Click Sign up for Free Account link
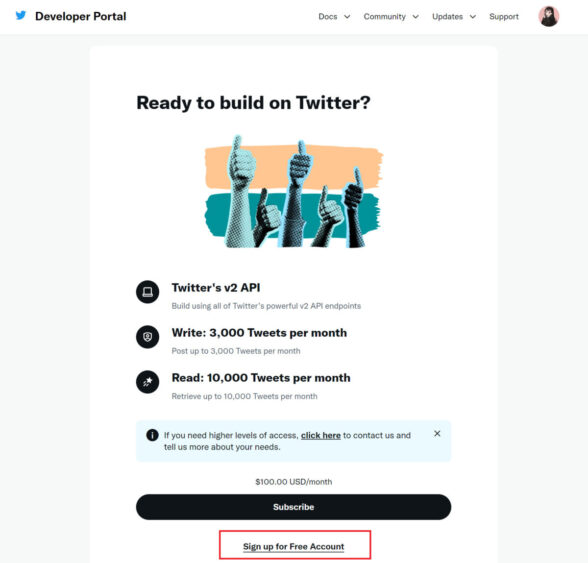The height and width of the screenshot is (563, 588). tap(293, 546)
